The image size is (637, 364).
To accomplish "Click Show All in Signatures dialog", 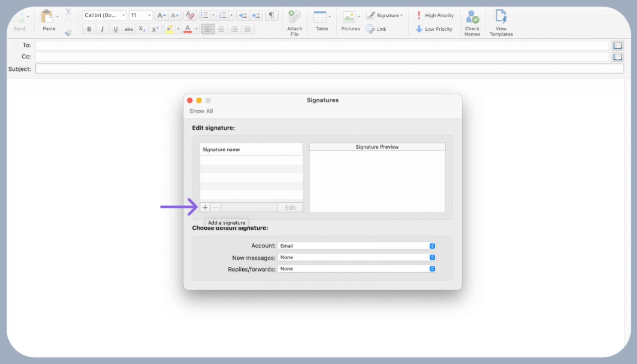I will [201, 111].
